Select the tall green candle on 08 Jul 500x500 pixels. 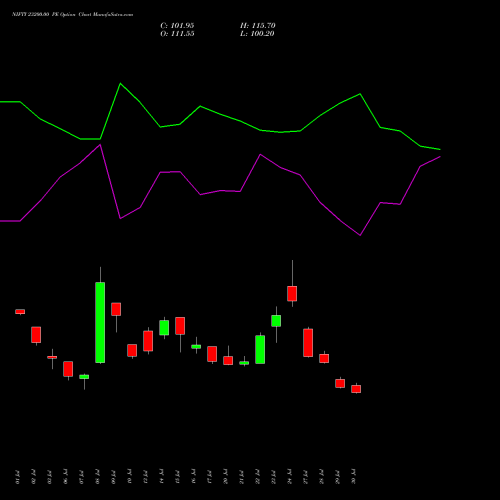coord(100,322)
